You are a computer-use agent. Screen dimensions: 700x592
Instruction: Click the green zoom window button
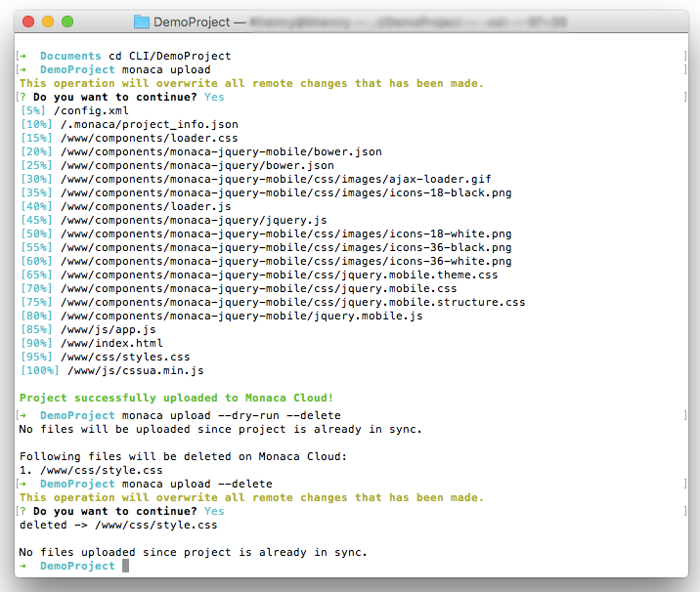(x=67, y=21)
